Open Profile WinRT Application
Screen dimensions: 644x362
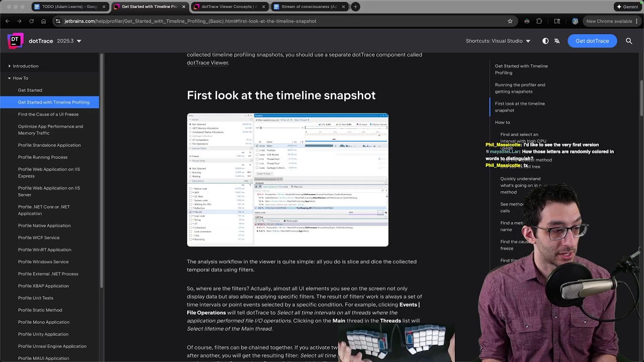[45, 250]
